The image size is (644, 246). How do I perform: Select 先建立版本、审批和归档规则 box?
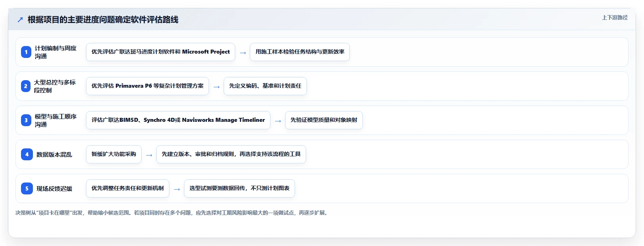[x=231, y=154]
